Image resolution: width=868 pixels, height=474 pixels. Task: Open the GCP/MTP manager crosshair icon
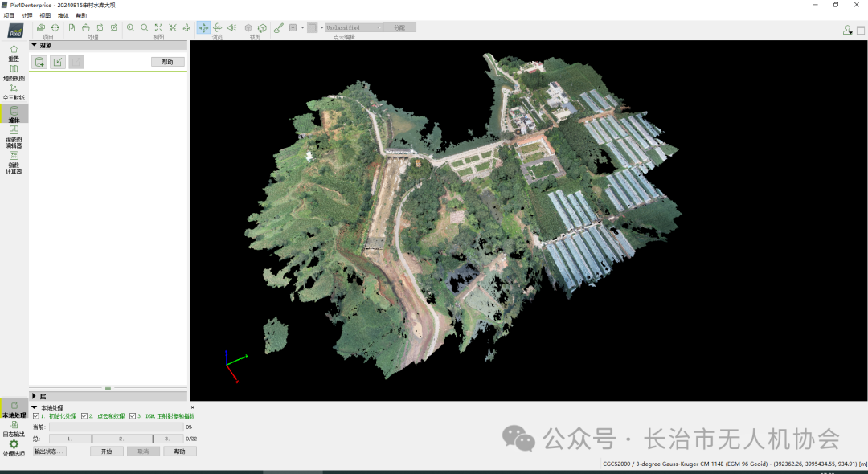[55, 27]
